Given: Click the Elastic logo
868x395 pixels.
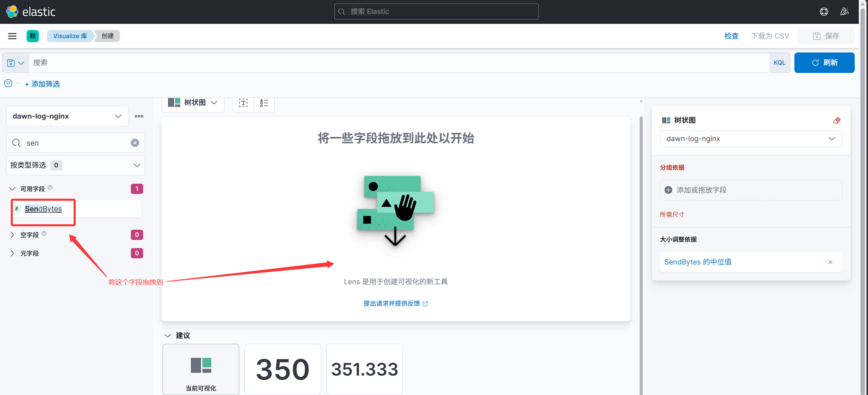Looking at the screenshot, I should pos(31,12).
